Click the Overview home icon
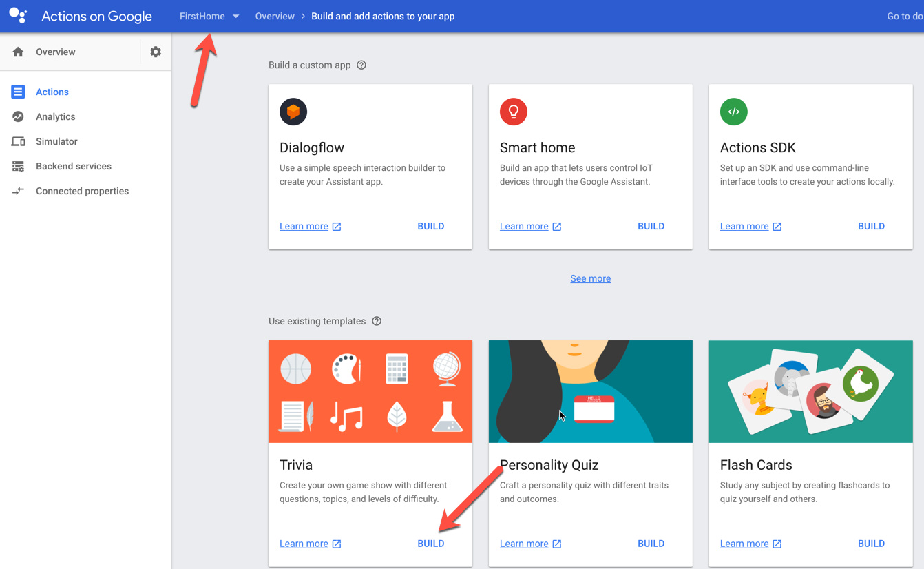The height and width of the screenshot is (569, 924). pos(18,52)
